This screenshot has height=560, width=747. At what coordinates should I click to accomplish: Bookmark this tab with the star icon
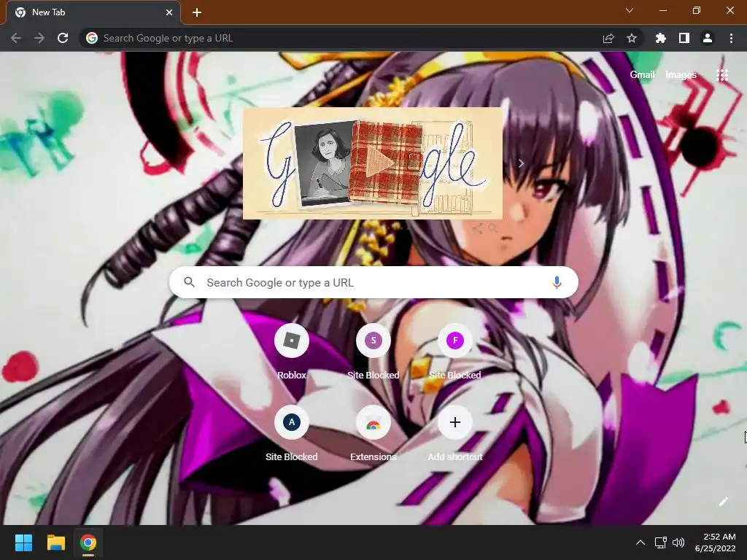coord(632,38)
